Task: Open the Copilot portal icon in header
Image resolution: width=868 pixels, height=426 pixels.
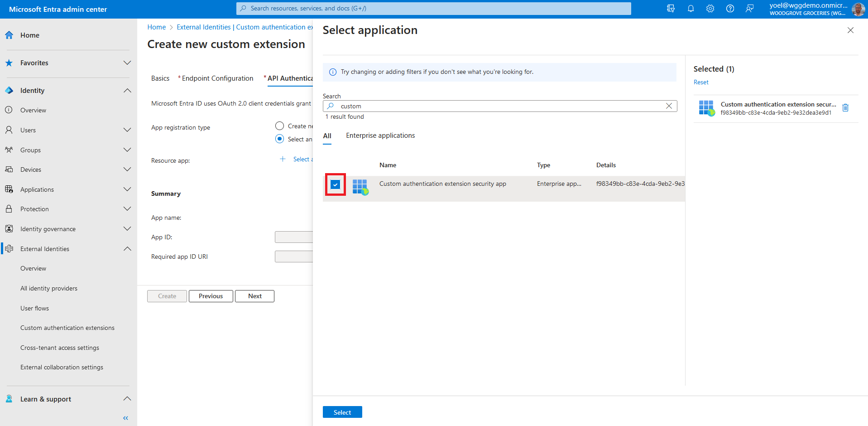Action: 671,9
